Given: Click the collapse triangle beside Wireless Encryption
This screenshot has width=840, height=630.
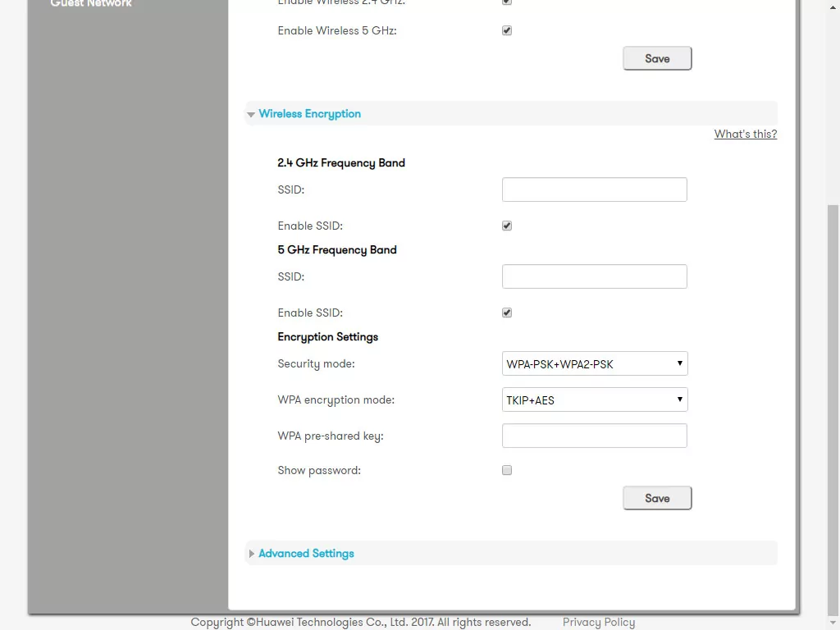Looking at the screenshot, I should [x=251, y=115].
